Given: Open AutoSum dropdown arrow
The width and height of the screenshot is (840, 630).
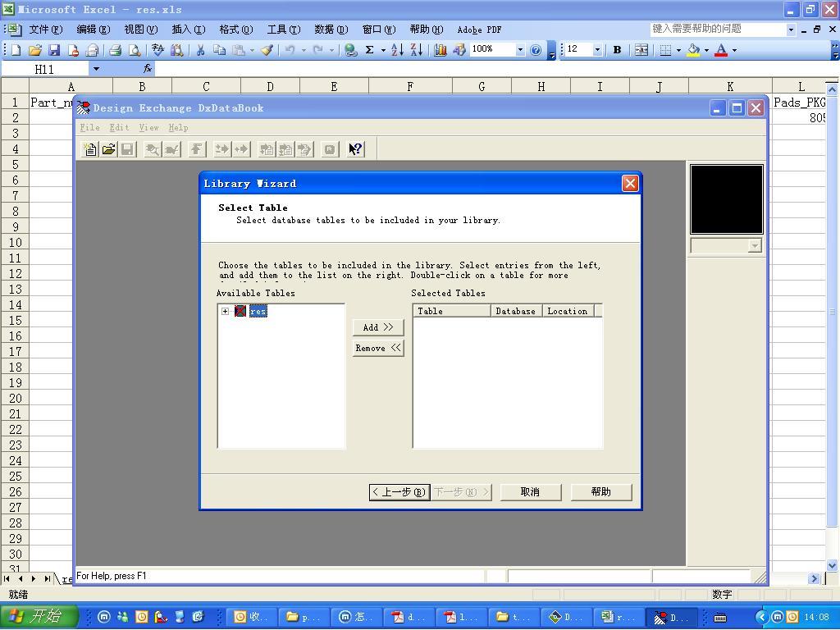Looking at the screenshot, I should click(x=383, y=50).
